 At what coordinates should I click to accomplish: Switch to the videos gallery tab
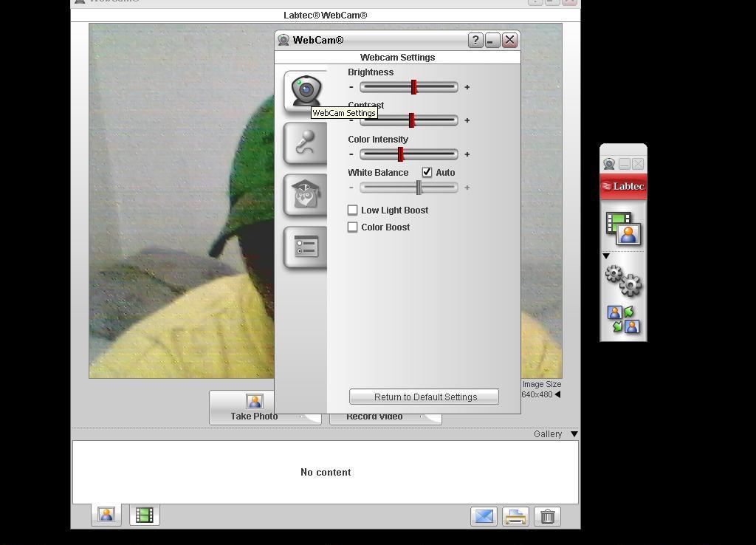145,515
